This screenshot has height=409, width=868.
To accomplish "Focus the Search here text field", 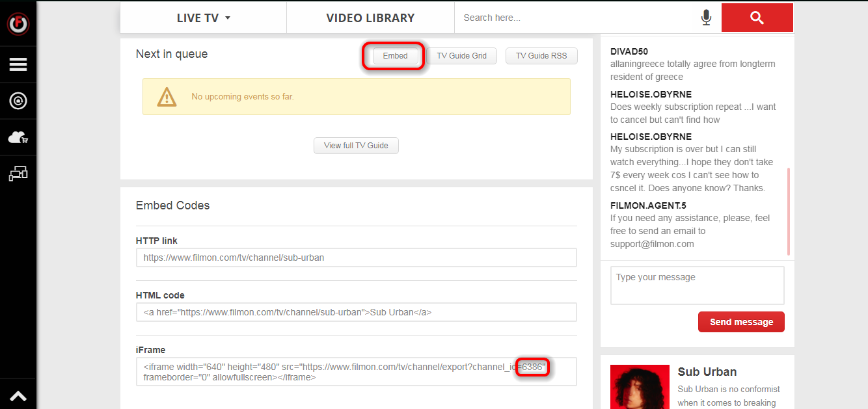I will point(576,18).
